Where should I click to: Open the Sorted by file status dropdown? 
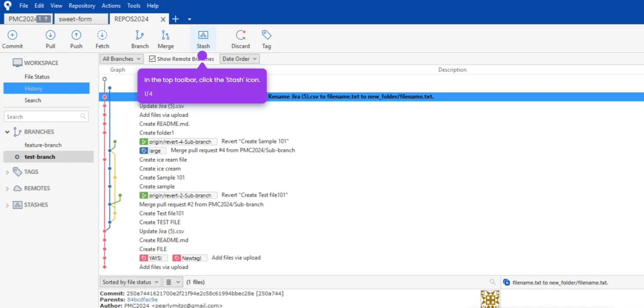(x=131, y=282)
